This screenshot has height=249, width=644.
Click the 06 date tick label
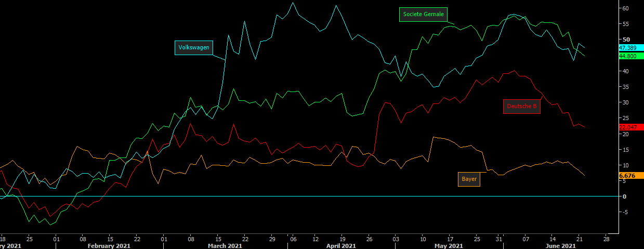(293, 239)
